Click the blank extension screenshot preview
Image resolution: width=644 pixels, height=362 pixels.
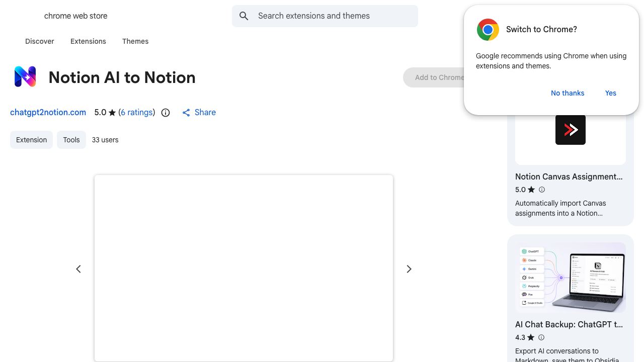(244, 268)
